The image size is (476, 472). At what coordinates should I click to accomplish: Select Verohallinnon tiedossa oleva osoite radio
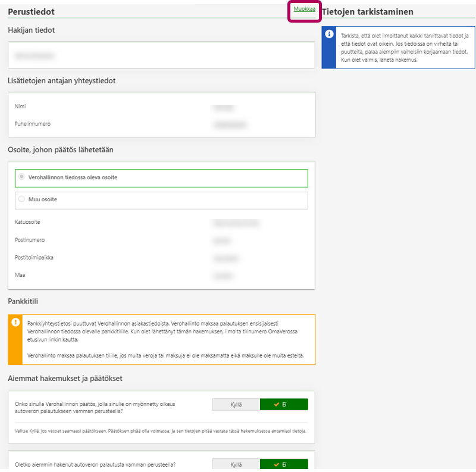22,177
